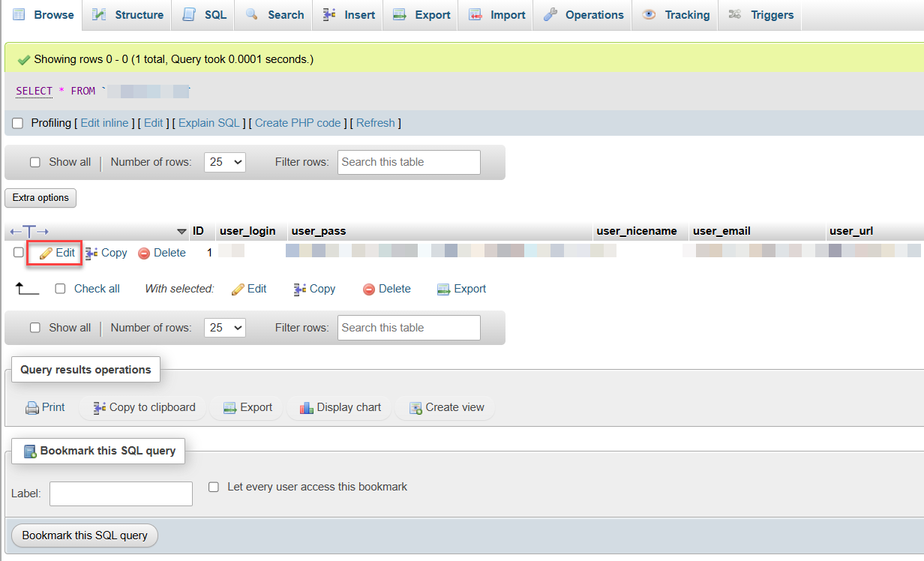924x561 pixels.
Task: Switch to the Structure tab
Action: click(127, 15)
